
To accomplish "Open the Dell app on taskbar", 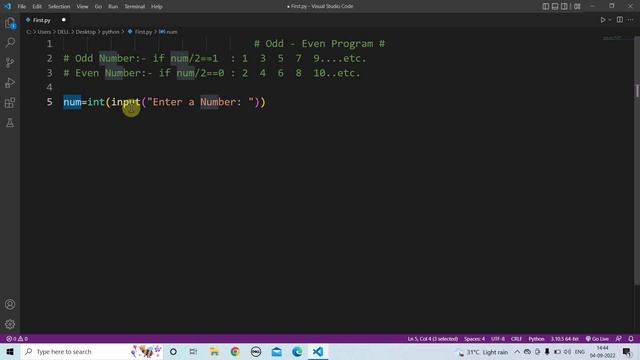I will [x=256, y=351].
